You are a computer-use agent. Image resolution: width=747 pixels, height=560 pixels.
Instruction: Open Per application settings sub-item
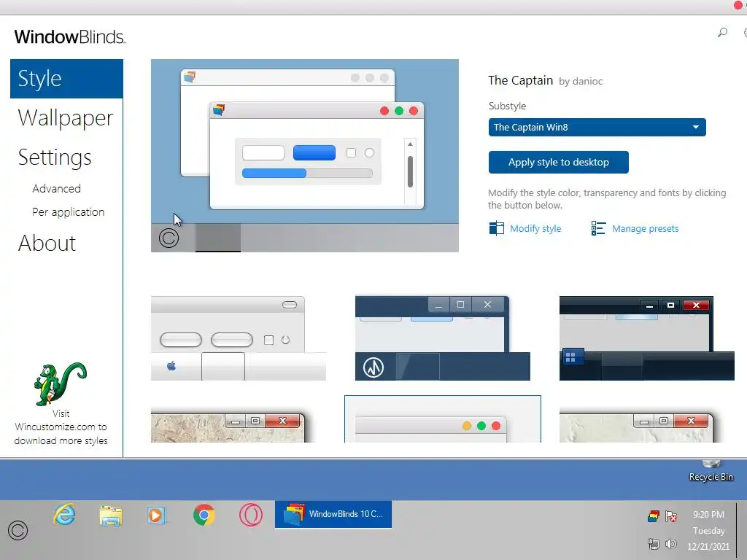[x=68, y=212]
